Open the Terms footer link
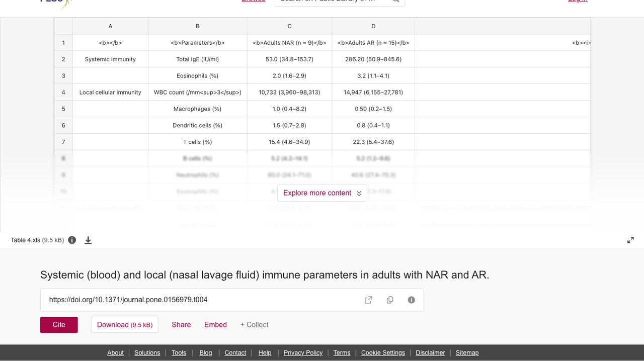 (x=342, y=353)
